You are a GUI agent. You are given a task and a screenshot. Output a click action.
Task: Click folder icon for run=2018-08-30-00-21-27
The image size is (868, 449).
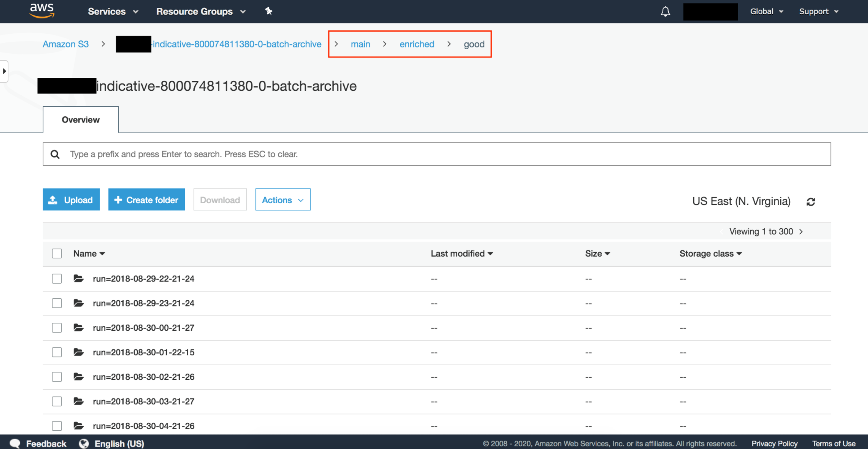[79, 327]
